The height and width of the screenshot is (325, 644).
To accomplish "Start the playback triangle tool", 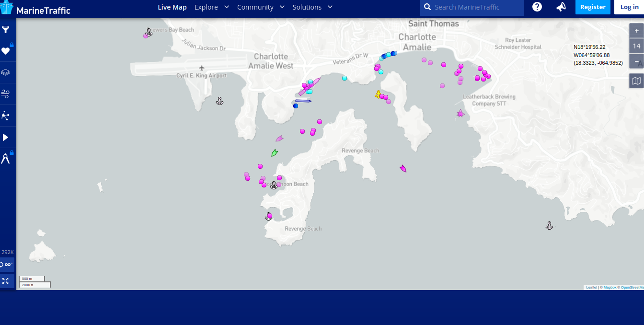I will pos(5,138).
